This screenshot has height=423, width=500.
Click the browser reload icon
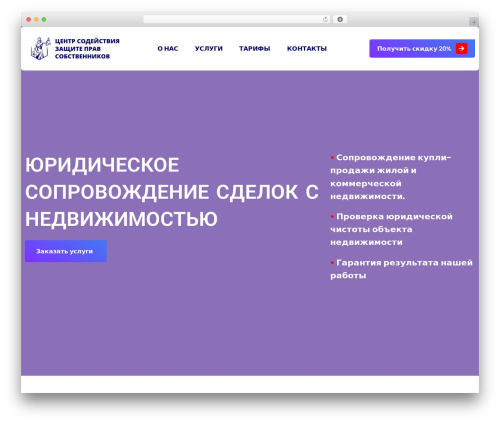325,20
